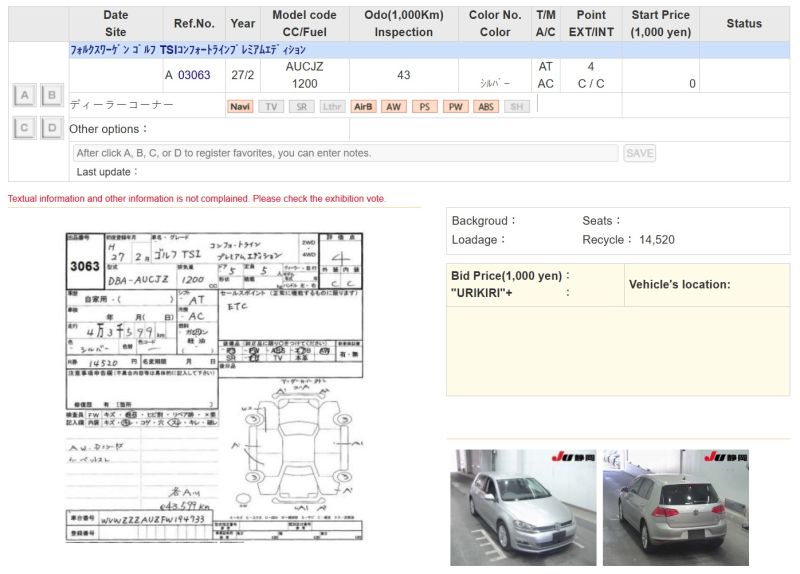The width and height of the screenshot is (800, 574).
Task: Open the front view car photo
Action: pyautogui.click(x=523, y=507)
